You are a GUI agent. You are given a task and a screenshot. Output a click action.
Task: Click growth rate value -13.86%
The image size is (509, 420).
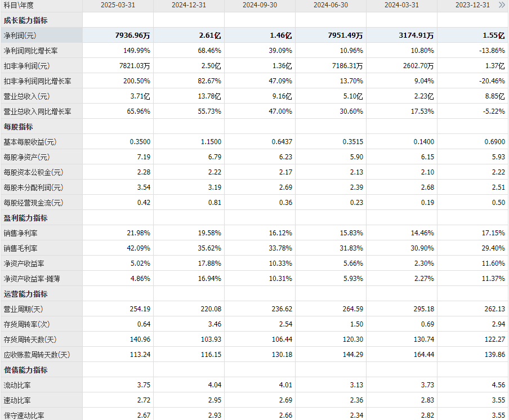(492, 51)
